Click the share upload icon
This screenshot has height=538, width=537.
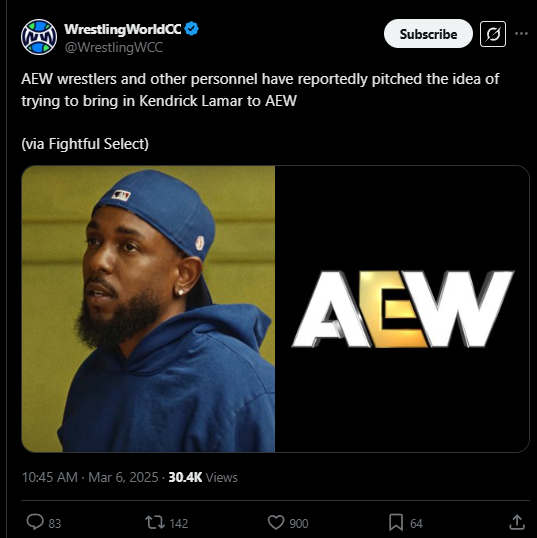[x=517, y=522]
